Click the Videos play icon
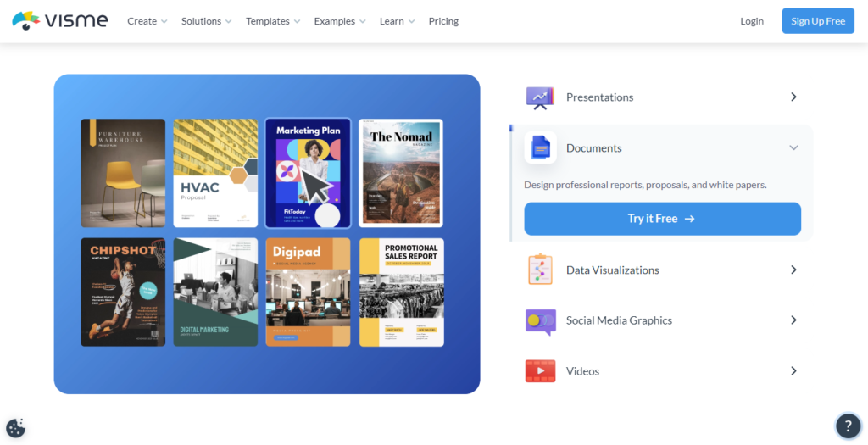Image resolution: width=868 pixels, height=445 pixels. [540, 371]
